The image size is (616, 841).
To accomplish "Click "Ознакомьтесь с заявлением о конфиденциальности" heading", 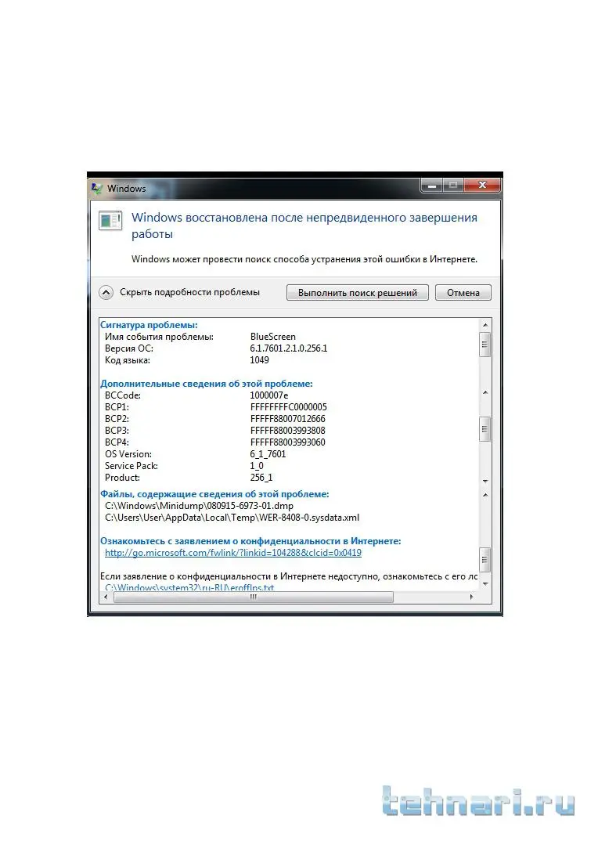I will click(x=250, y=540).
